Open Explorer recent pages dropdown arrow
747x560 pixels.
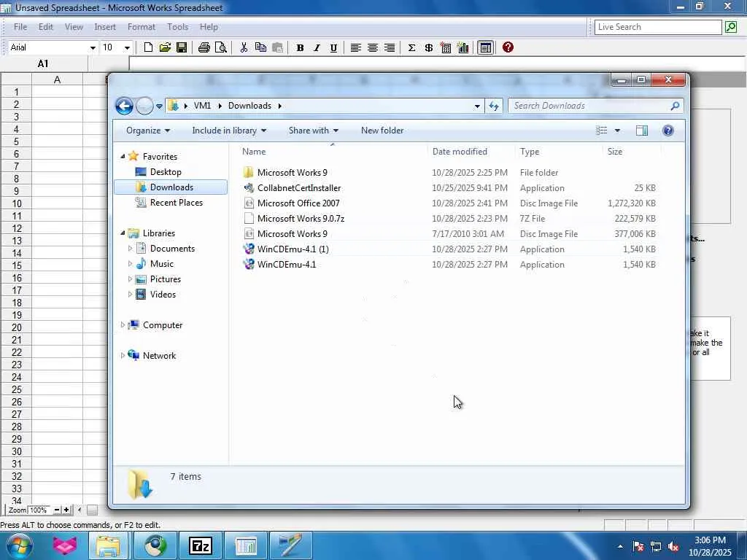point(159,106)
